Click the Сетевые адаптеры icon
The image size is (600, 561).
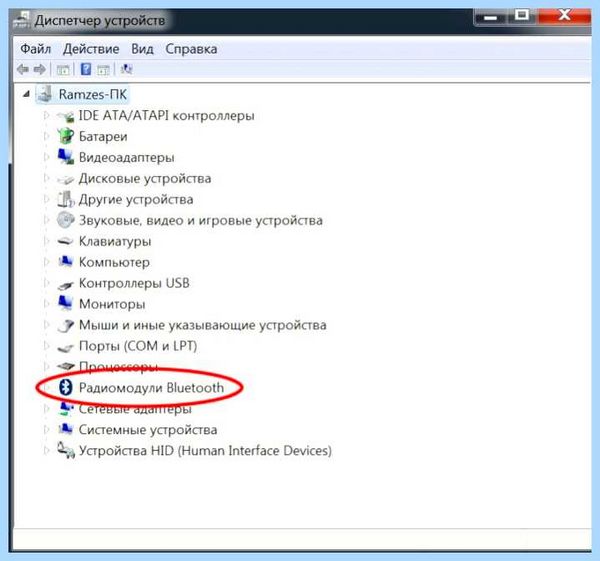pos(65,409)
